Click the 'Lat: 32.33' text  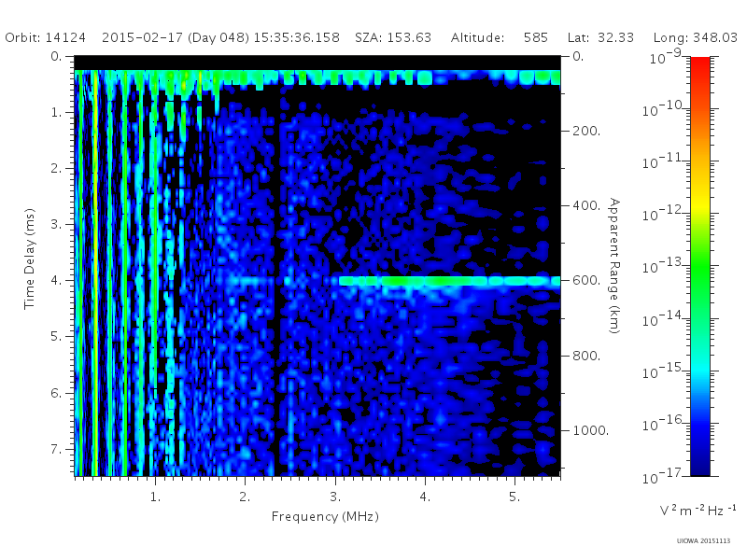(600, 37)
